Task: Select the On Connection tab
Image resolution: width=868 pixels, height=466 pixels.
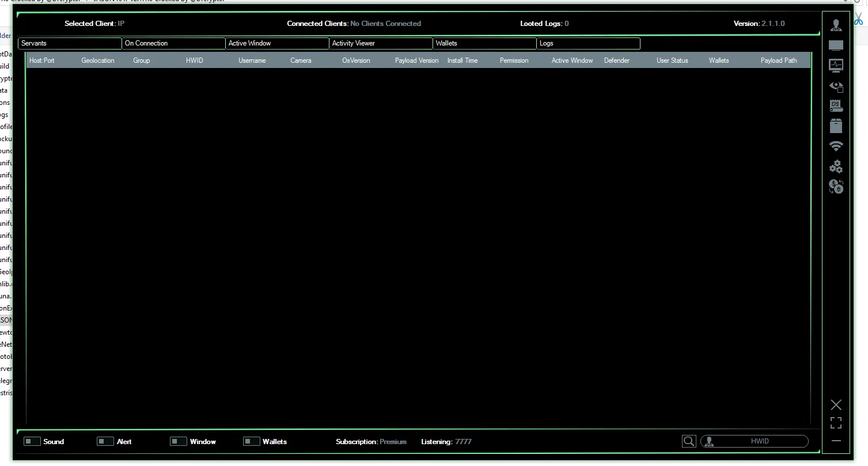Action: pyautogui.click(x=173, y=43)
